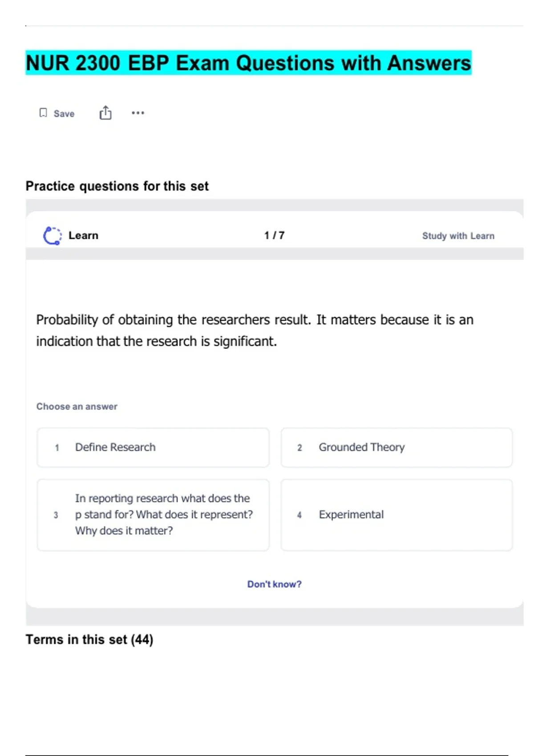Click the Save label text
The width and height of the screenshot is (534, 756).
coord(64,114)
